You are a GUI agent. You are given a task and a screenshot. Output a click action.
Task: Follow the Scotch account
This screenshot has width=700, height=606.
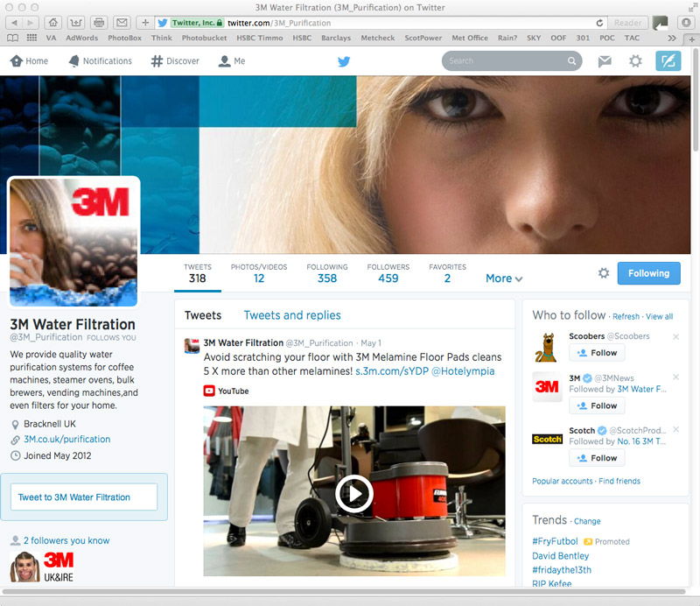[x=597, y=458]
